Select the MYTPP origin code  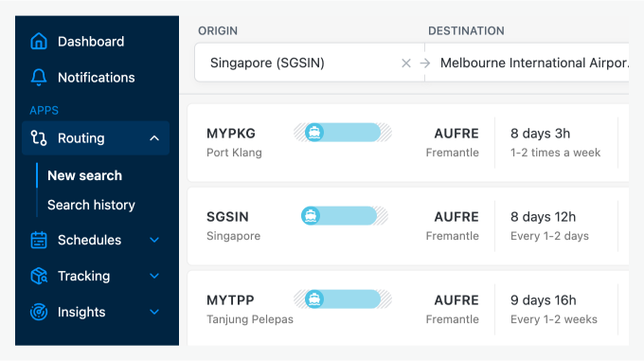(x=230, y=300)
